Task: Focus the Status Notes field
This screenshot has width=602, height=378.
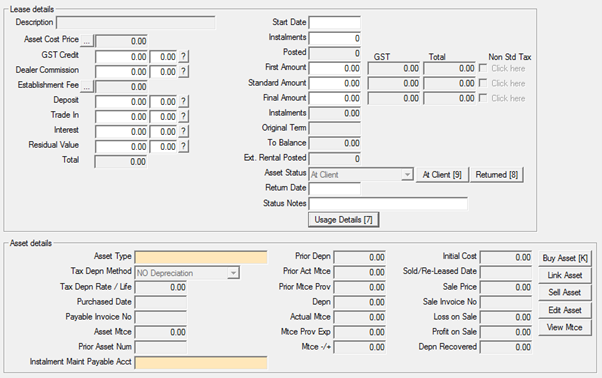Action: tap(388, 204)
